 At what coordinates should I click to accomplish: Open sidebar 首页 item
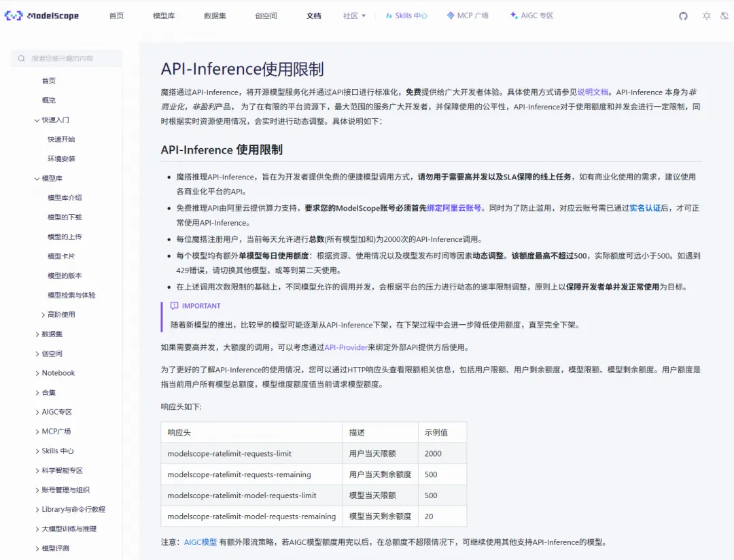49,81
